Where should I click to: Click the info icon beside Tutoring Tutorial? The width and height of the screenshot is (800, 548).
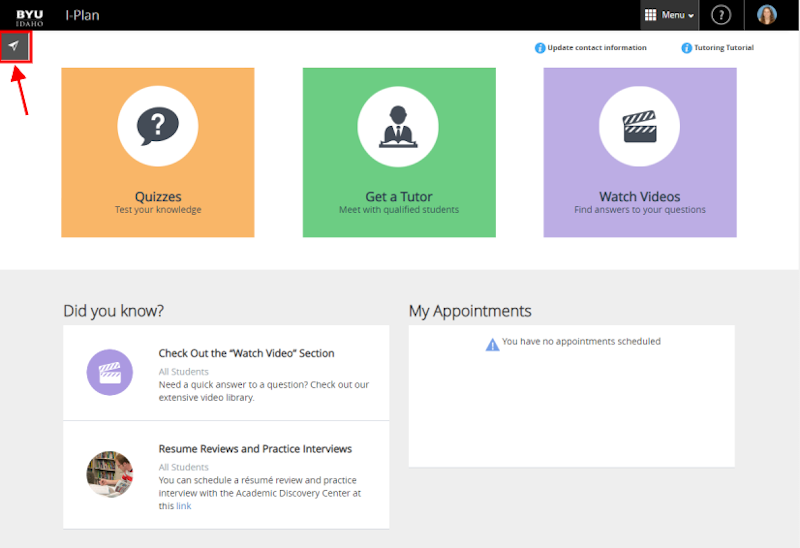point(686,48)
